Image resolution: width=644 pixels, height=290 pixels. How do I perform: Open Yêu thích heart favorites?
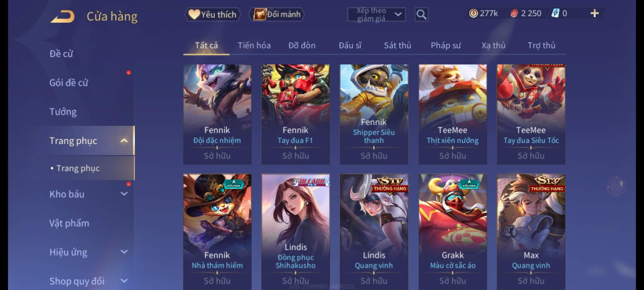click(213, 14)
